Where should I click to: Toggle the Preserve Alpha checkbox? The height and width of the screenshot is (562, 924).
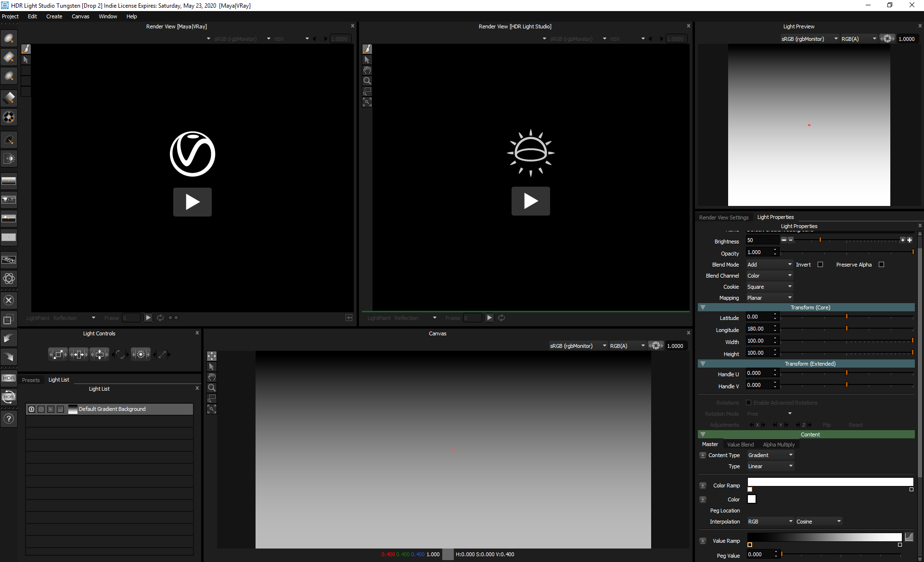point(882,265)
